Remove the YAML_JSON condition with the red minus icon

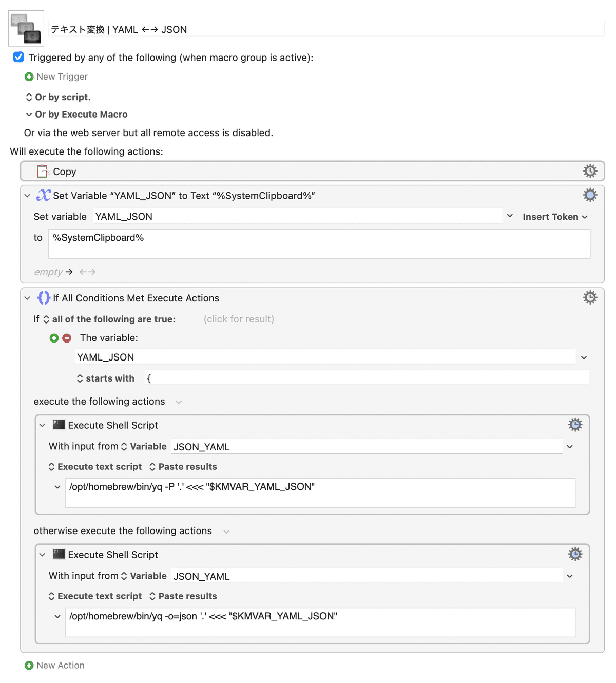pyautogui.click(x=67, y=338)
